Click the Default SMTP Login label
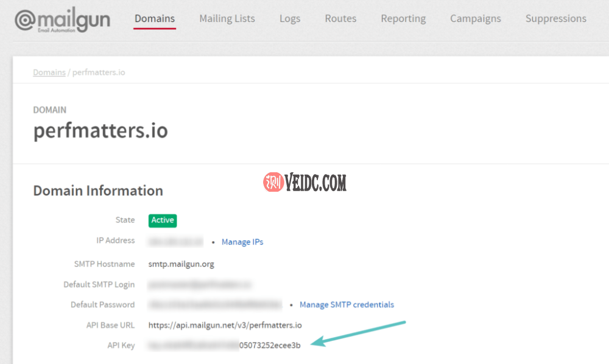 tap(99, 284)
